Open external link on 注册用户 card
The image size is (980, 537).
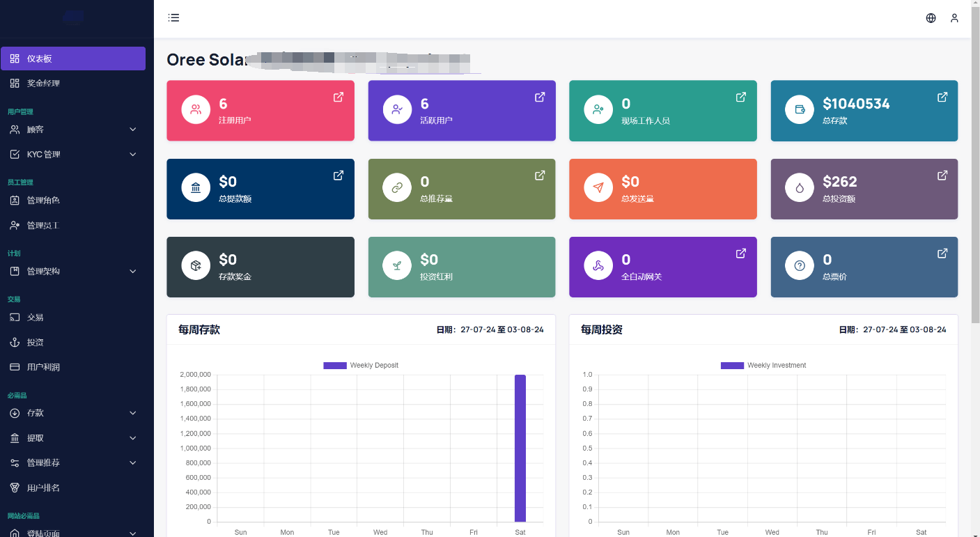click(339, 98)
